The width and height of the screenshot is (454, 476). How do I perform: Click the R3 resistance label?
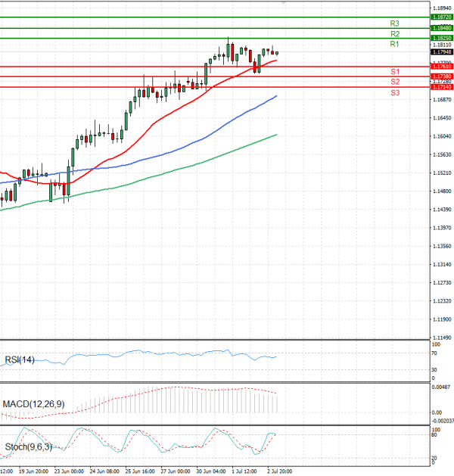(394, 23)
